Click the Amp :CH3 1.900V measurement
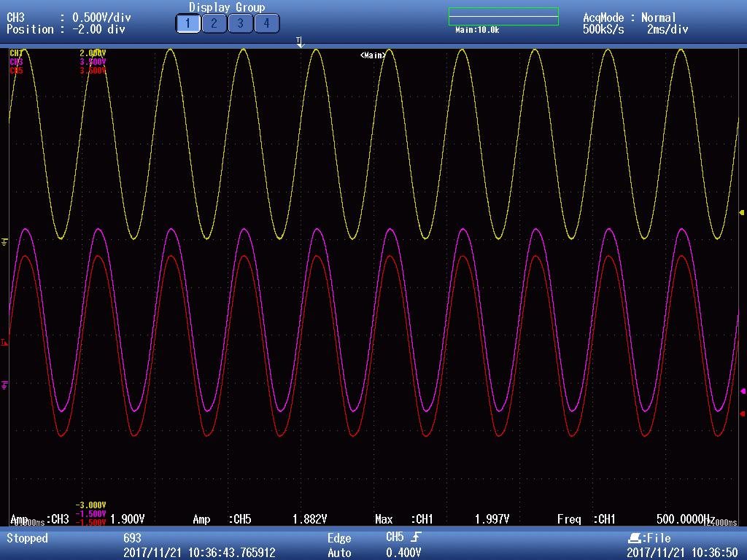 77,519
